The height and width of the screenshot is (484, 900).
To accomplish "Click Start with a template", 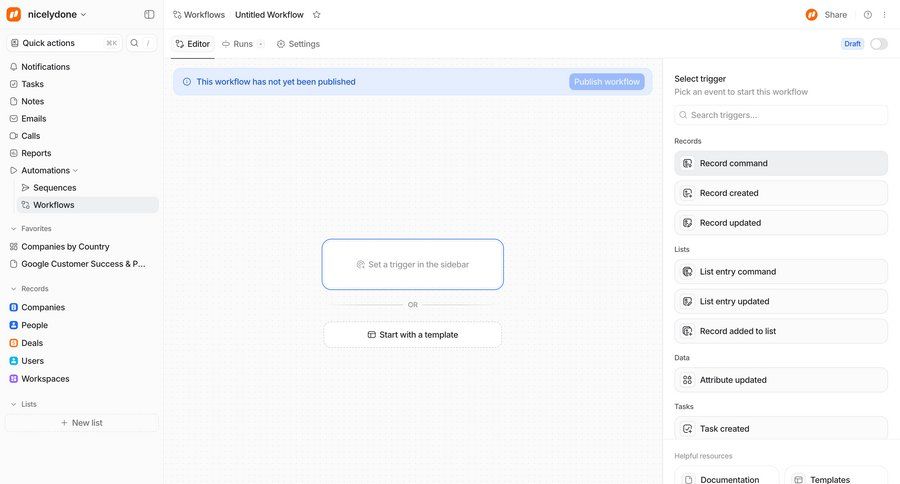I will point(412,335).
